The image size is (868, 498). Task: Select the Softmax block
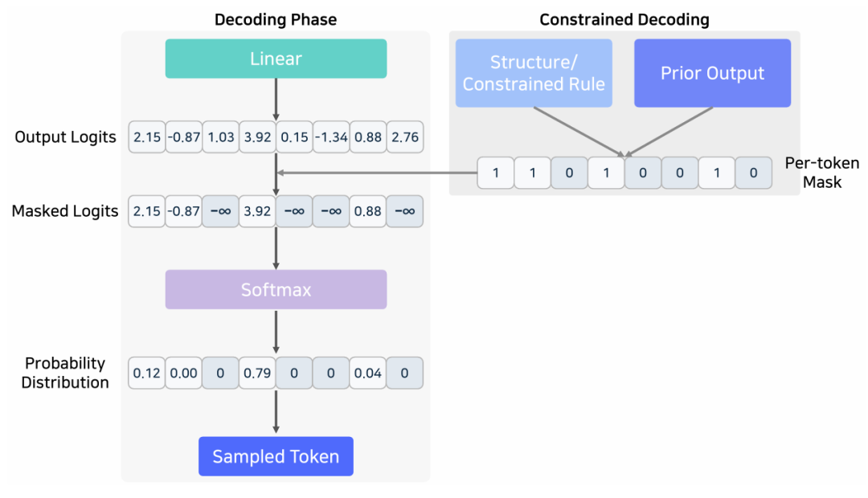276,289
